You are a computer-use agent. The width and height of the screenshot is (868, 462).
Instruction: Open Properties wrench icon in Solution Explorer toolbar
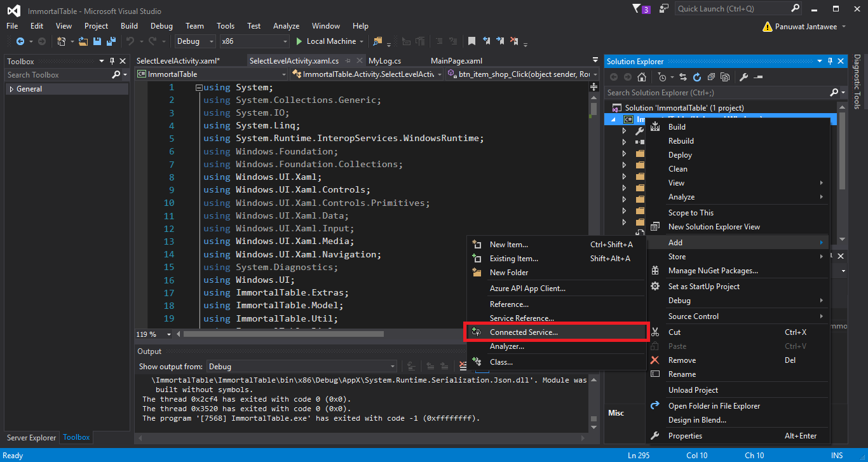pos(743,77)
